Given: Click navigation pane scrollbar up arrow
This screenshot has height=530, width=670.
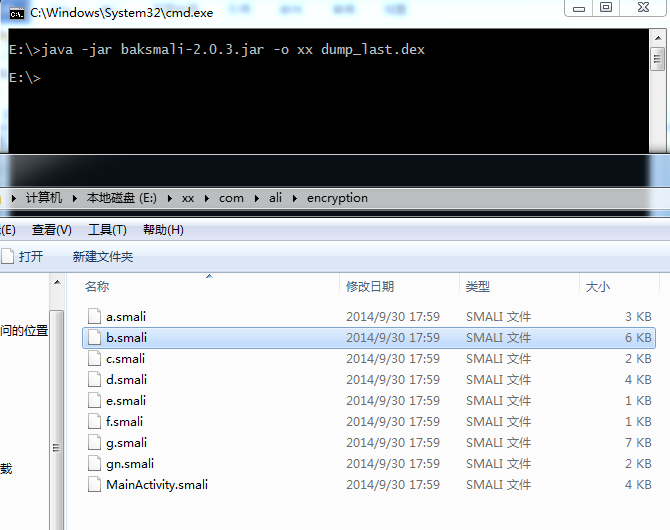Looking at the screenshot, I should [57, 283].
